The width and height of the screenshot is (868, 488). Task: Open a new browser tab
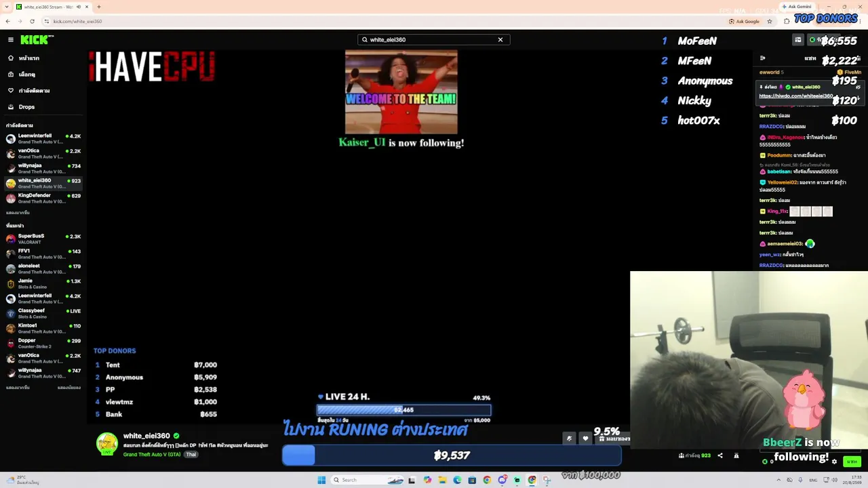point(99,7)
